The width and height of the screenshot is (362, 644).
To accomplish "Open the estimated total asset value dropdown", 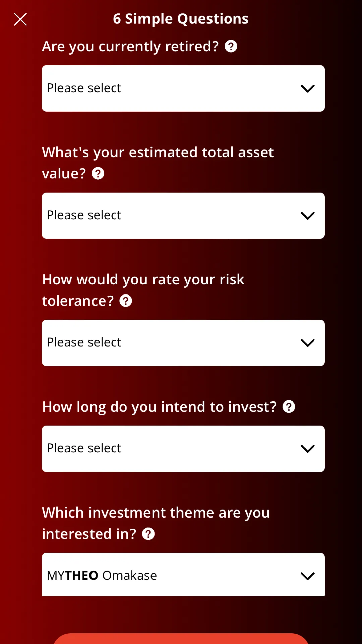I will (x=183, y=216).
